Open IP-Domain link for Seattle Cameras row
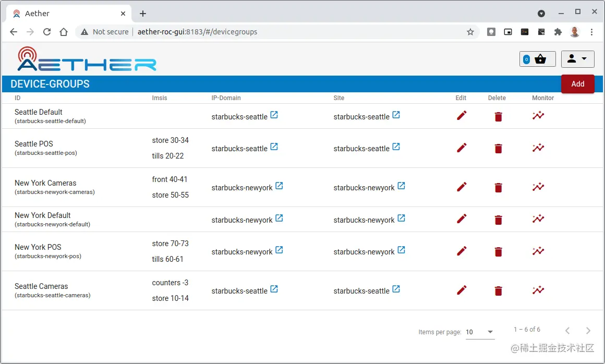Viewport: 605px width, 364px height. point(274,289)
